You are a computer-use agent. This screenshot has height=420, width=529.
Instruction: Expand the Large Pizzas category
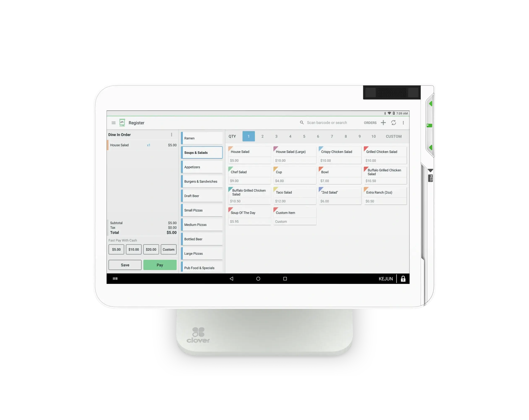point(201,253)
